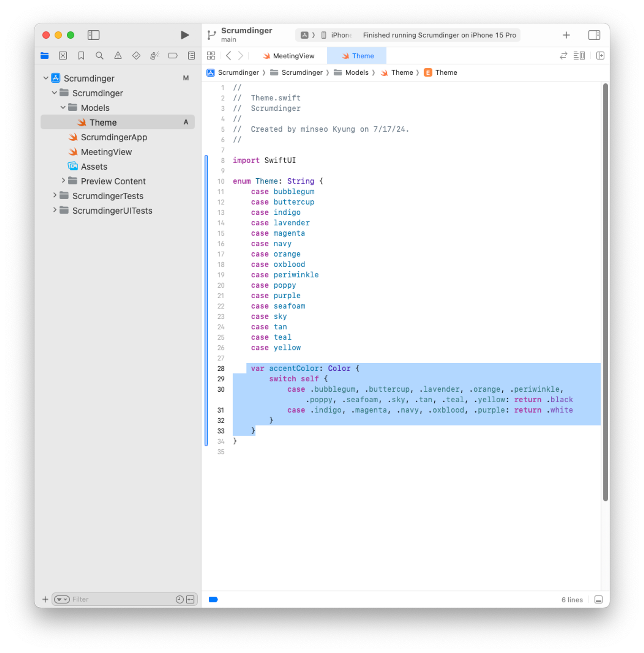Image resolution: width=644 pixels, height=653 pixels.
Task: Open the Issue navigator warning icon
Action: click(118, 56)
